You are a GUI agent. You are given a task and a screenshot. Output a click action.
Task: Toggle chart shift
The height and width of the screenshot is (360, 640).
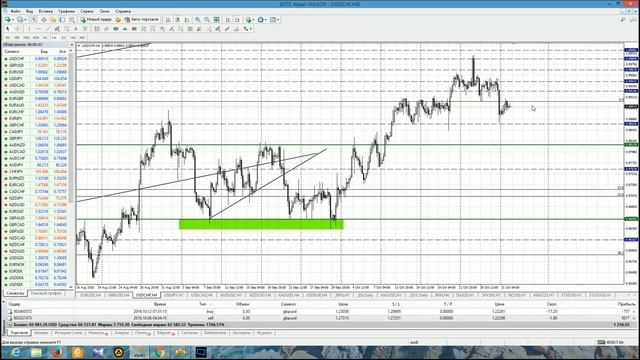click(237, 20)
